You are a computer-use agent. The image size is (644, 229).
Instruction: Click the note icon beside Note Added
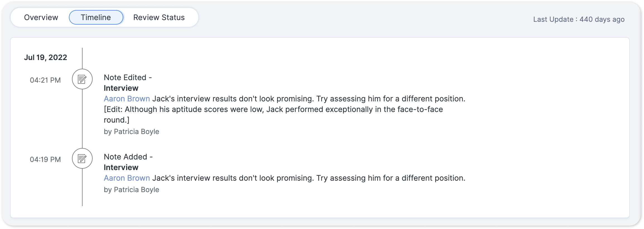coord(82,158)
